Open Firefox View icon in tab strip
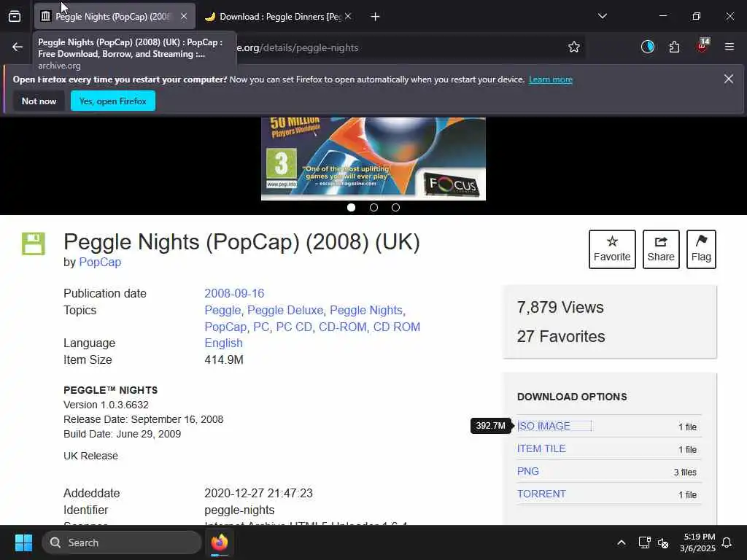 click(15, 16)
